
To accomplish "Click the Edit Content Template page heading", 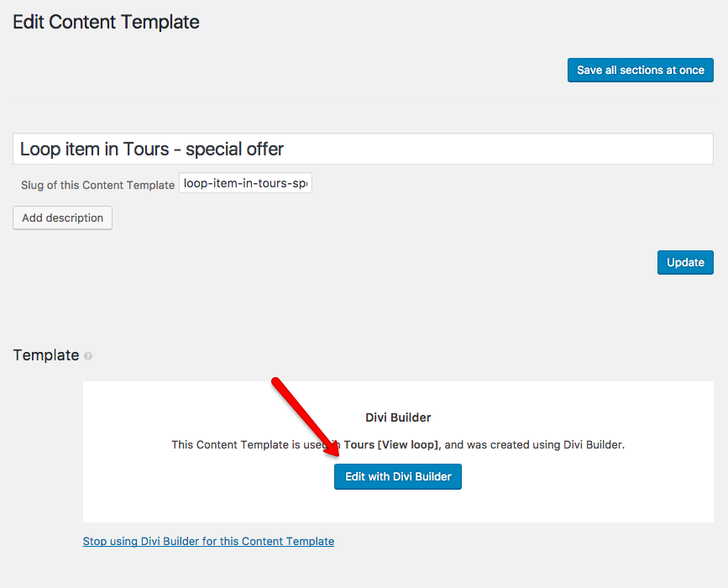I will tap(107, 22).
